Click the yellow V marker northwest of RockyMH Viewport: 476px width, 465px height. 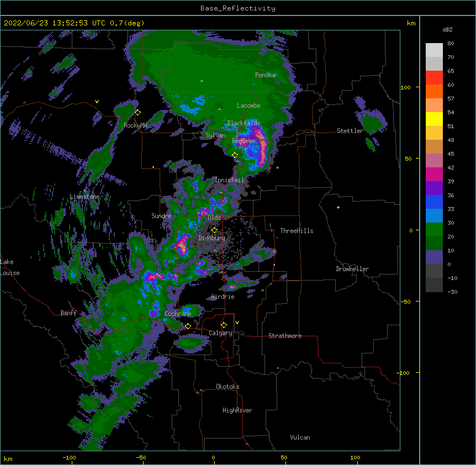pyautogui.click(x=97, y=102)
